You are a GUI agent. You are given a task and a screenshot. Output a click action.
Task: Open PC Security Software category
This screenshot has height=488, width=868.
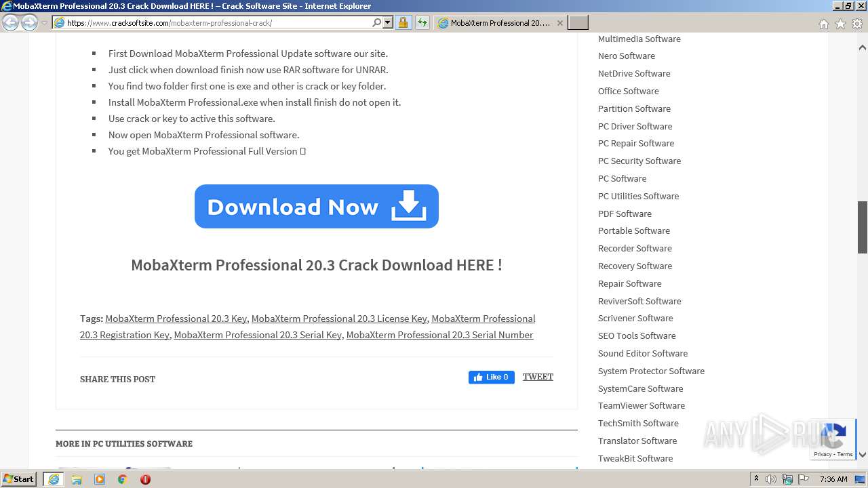[639, 161]
